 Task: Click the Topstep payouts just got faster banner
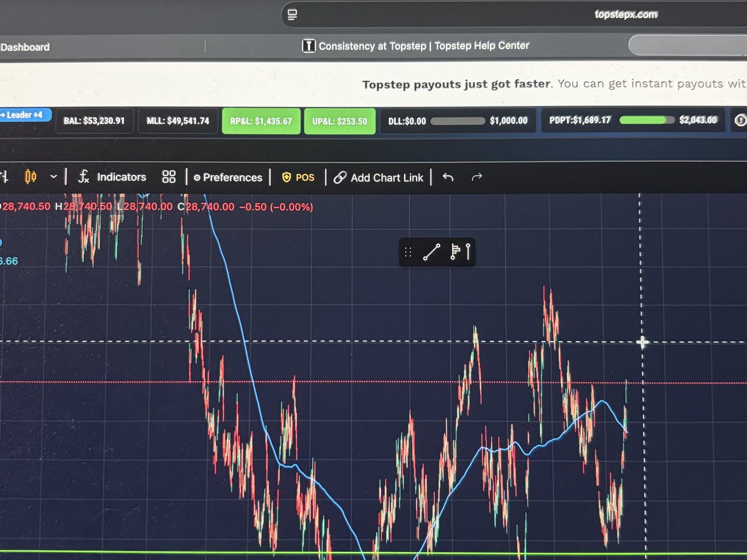click(x=554, y=84)
